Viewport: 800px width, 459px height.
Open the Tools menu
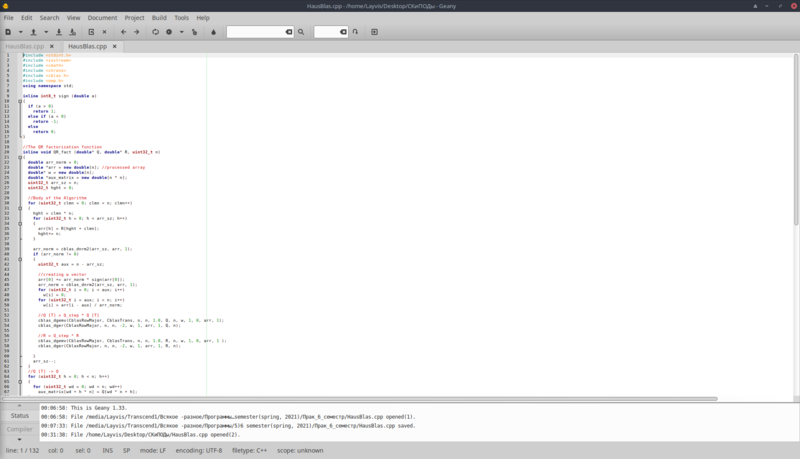(182, 17)
